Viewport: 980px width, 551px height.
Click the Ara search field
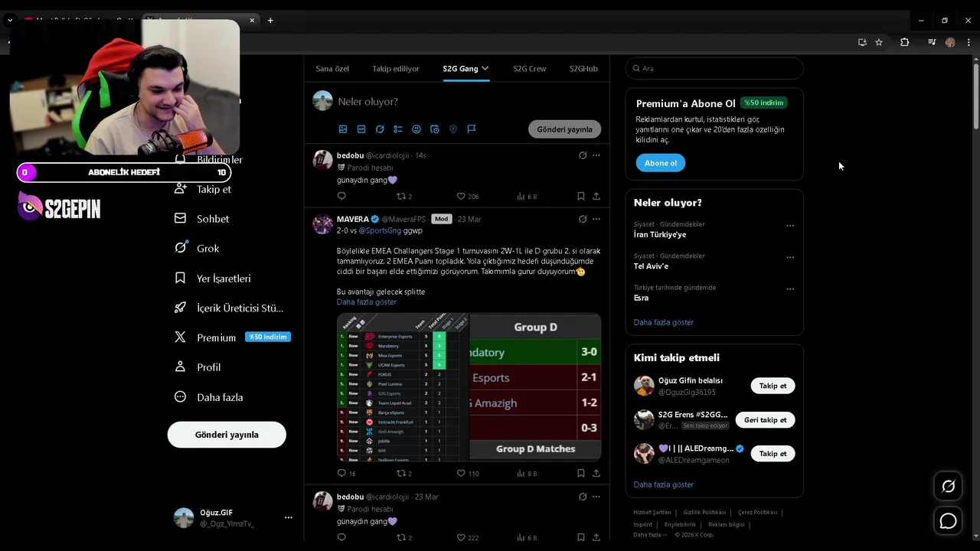714,68
